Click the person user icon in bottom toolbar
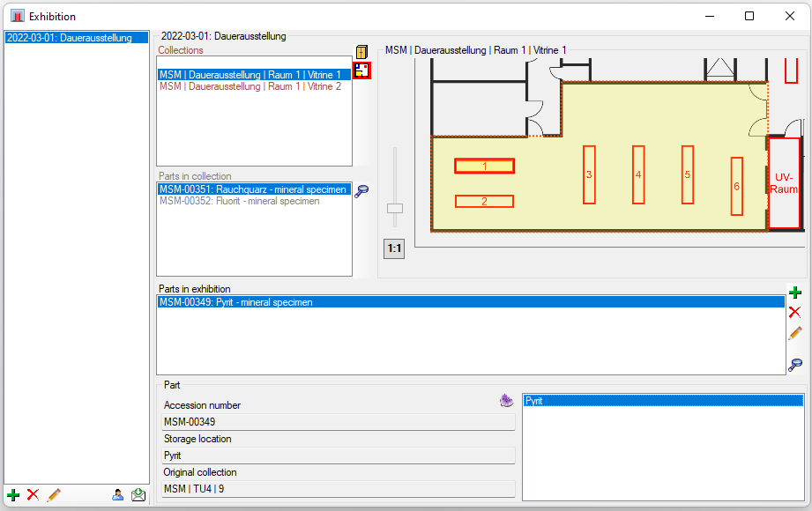This screenshot has height=511, width=812. pyautogui.click(x=117, y=495)
